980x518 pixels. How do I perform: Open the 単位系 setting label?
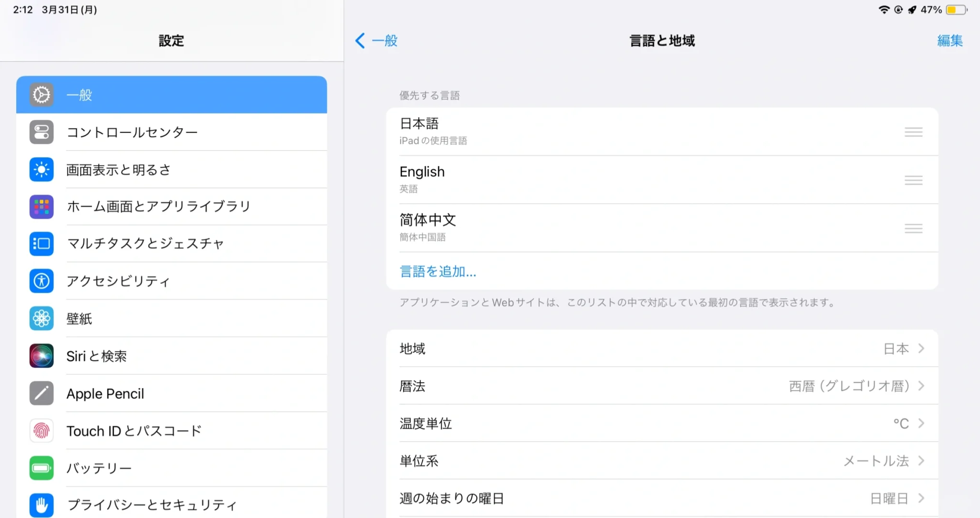coord(419,461)
